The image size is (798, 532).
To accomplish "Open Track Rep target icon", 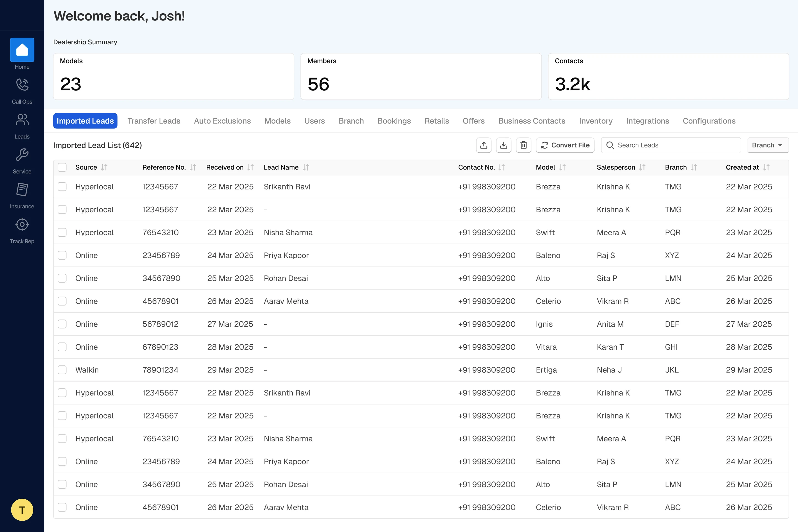I will tap(22, 224).
